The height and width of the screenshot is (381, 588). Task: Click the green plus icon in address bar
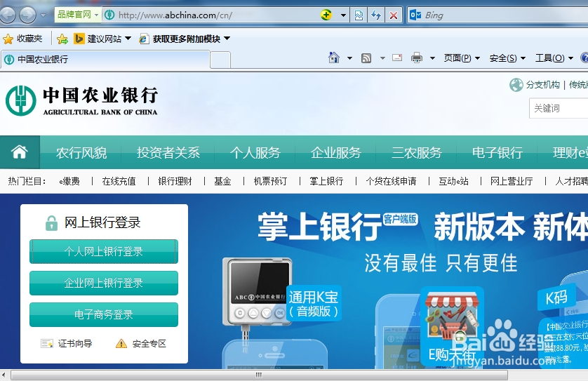tap(326, 15)
